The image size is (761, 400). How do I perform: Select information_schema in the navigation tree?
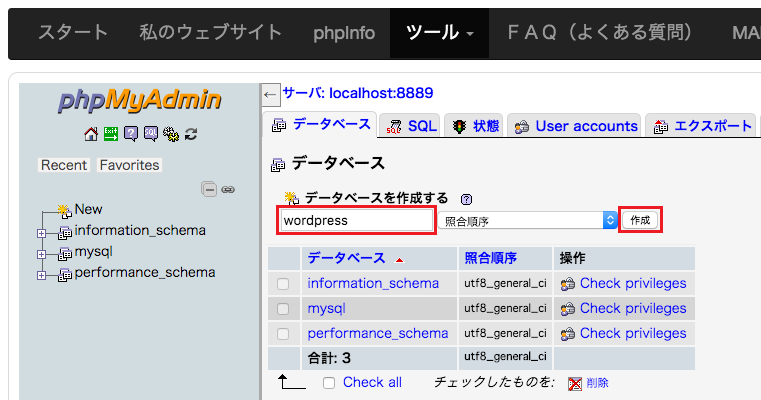click(x=140, y=230)
